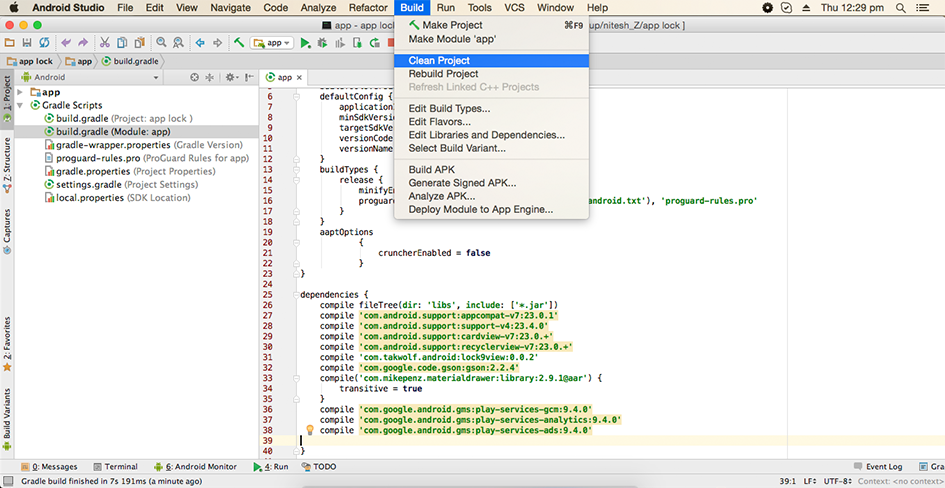Click the green hammer Make Project icon
This screenshot has height=488, width=945.
point(239,43)
